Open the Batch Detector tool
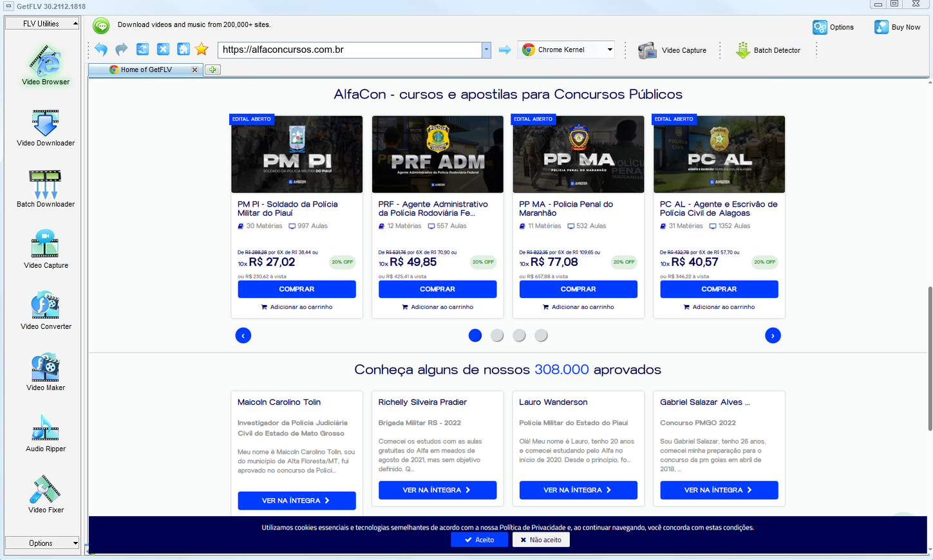933x560 pixels. [768, 50]
